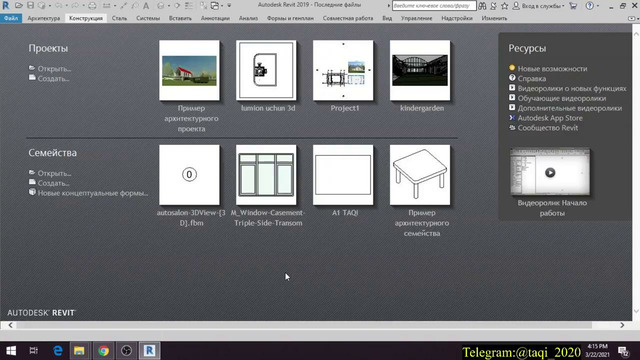The image size is (640, 360).
Task: Switch to the Сталь ribbon tab
Action: 119,18
